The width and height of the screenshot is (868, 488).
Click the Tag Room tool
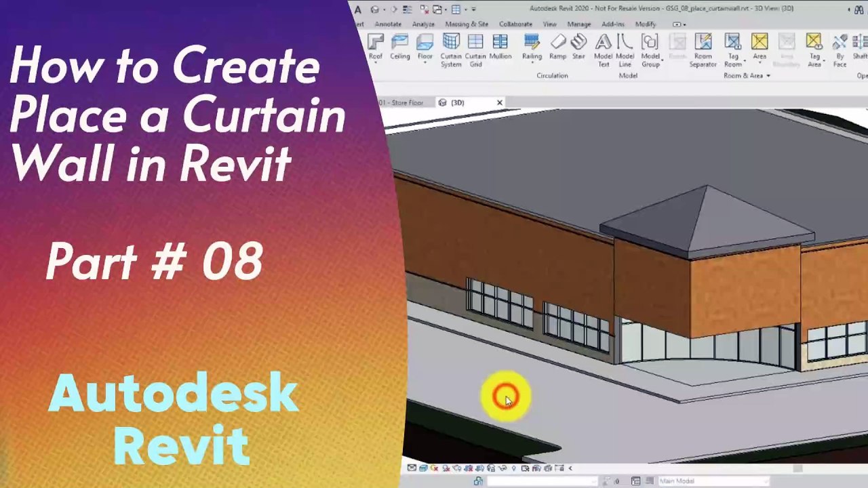click(733, 51)
